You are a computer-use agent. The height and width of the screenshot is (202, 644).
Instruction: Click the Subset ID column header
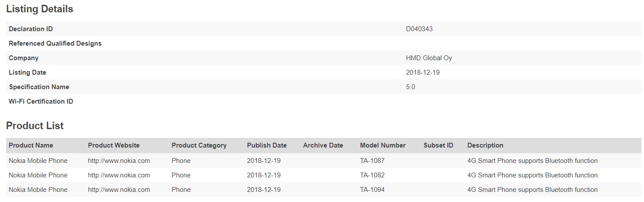click(439, 145)
